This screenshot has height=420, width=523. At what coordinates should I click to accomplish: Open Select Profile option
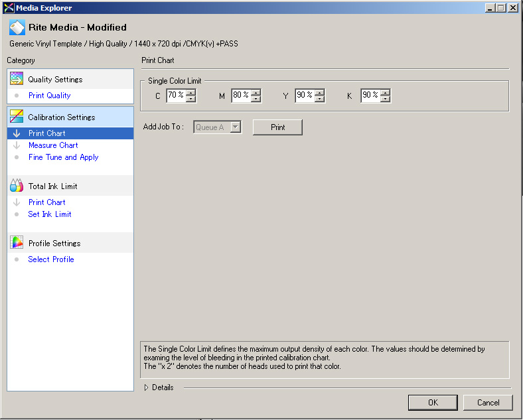(x=51, y=259)
